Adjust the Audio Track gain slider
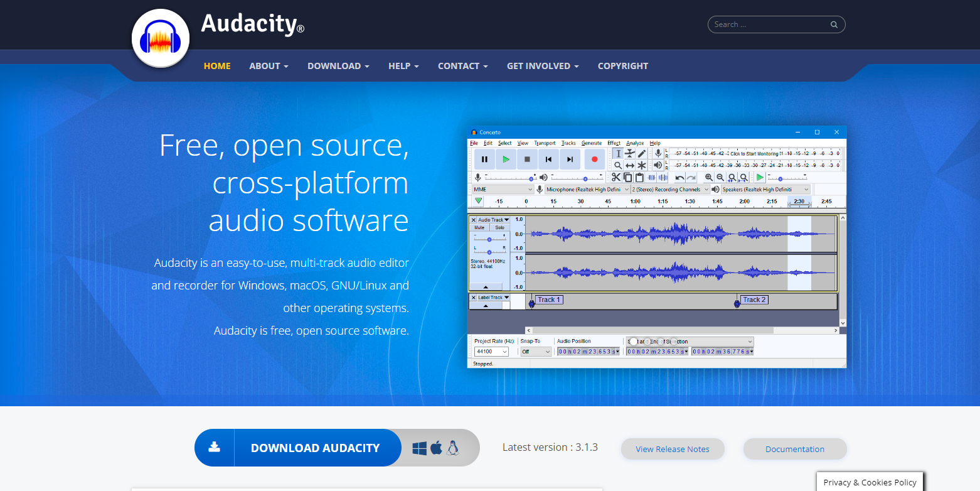Image resolution: width=980 pixels, height=491 pixels. point(489,239)
